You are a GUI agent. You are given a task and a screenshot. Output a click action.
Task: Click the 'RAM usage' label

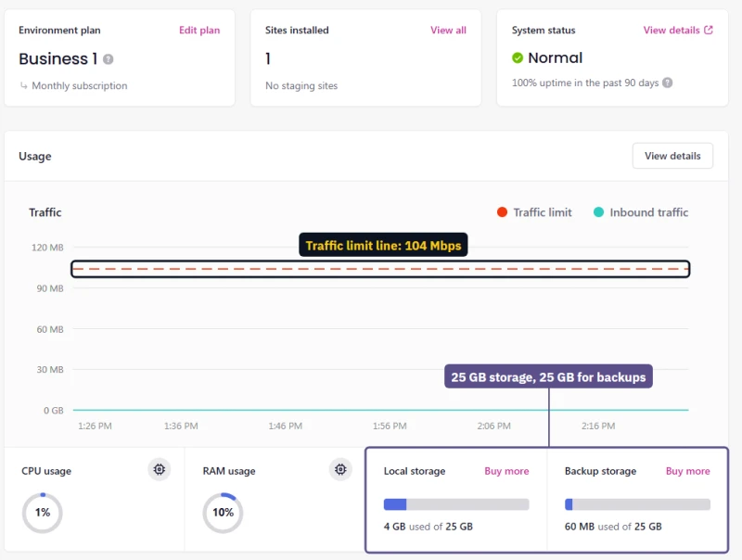(x=229, y=471)
